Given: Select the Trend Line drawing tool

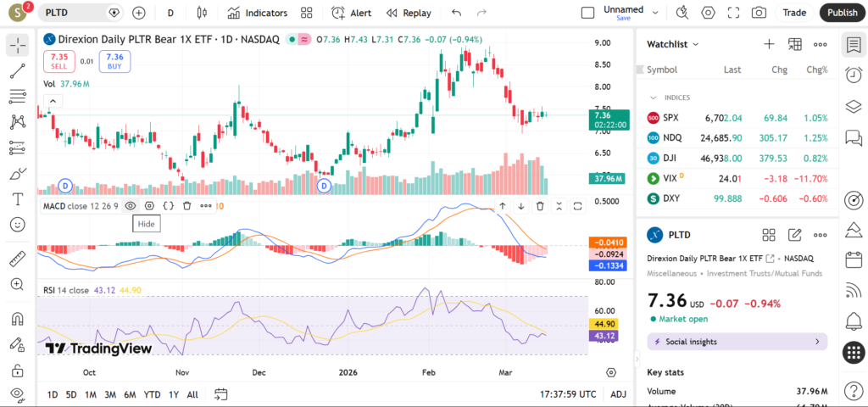Looking at the screenshot, I should 18,70.
